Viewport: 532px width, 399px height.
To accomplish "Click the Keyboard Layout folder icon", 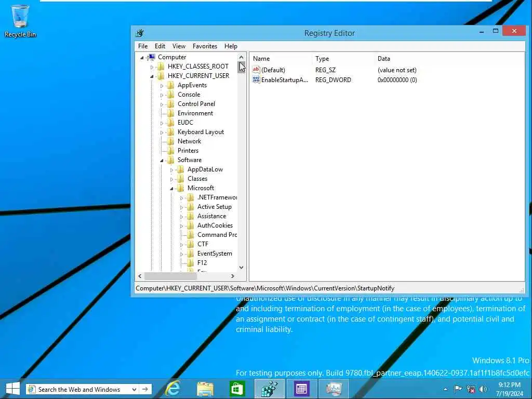I will point(171,132).
